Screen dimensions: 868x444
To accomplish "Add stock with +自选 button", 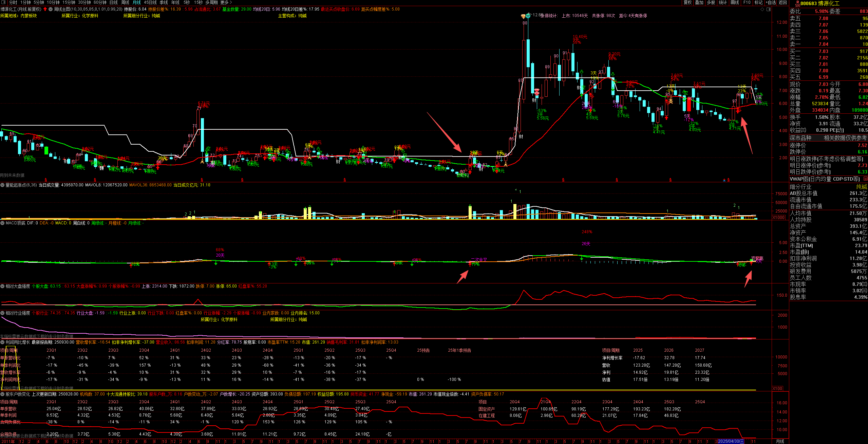I will click(x=771, y=2).
